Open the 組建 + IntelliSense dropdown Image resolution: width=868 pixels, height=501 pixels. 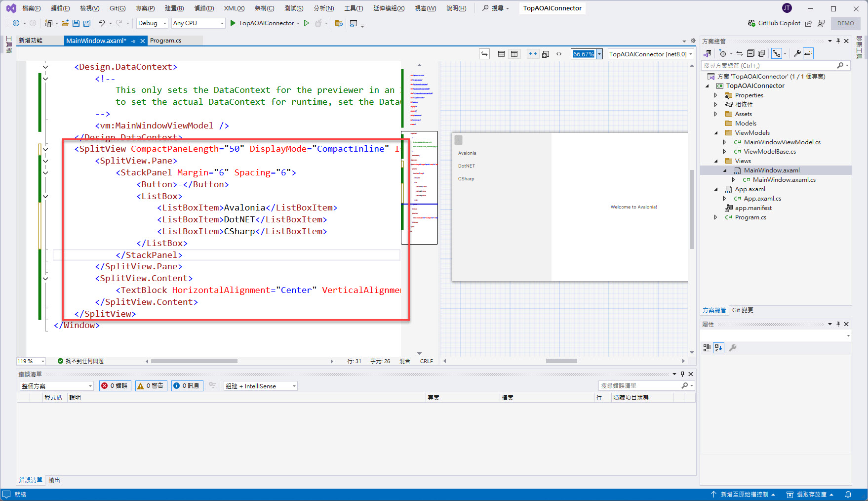pyautogui.click(x=261, y=386)
